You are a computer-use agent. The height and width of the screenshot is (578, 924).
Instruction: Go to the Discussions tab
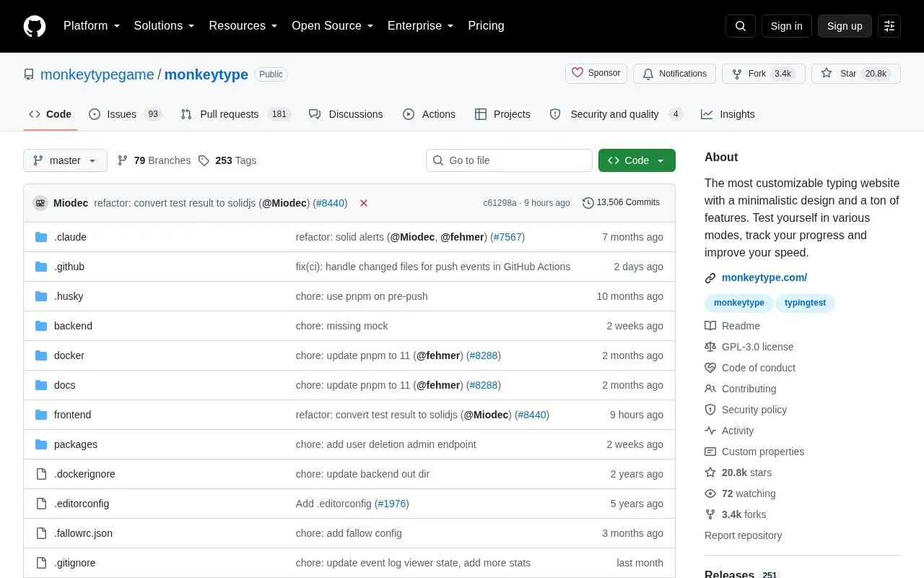tap(346, 114)
